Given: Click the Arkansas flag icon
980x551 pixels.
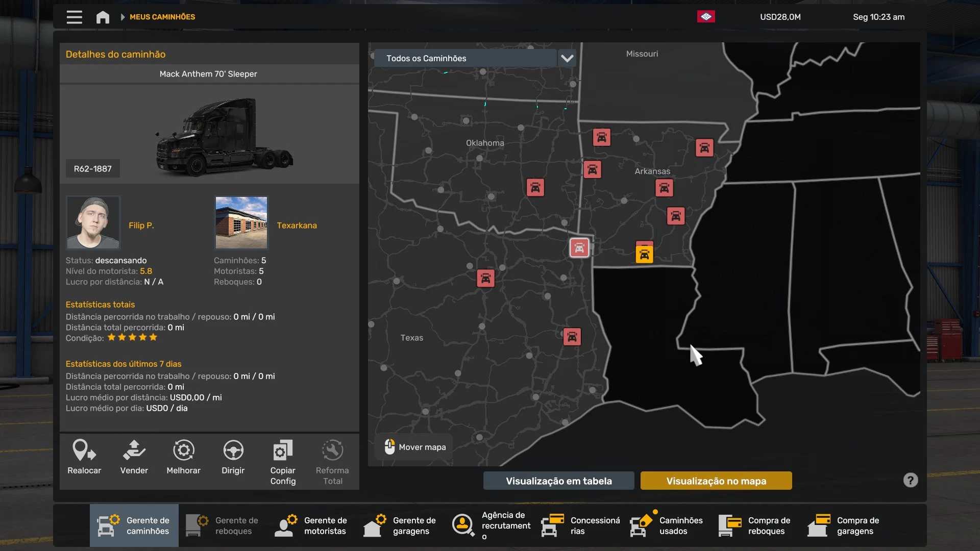Looking at the screenshot, I should 706,17.
